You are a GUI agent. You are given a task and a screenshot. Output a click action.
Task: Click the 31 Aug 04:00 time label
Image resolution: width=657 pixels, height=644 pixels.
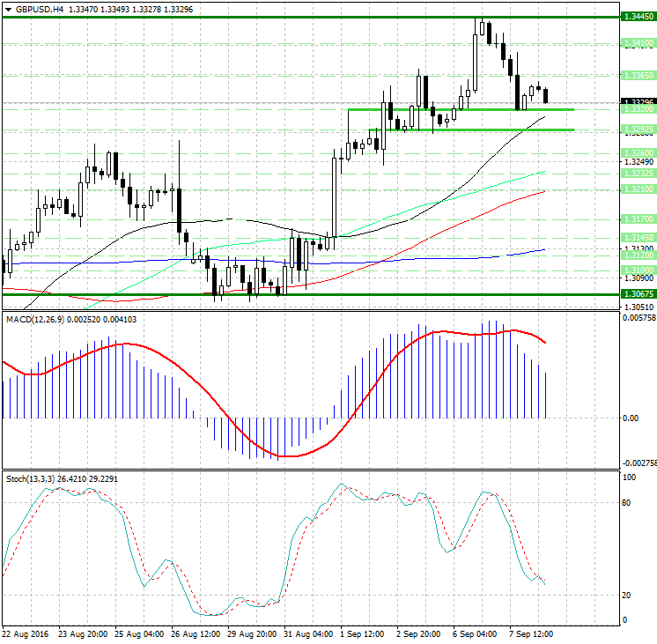308,633
